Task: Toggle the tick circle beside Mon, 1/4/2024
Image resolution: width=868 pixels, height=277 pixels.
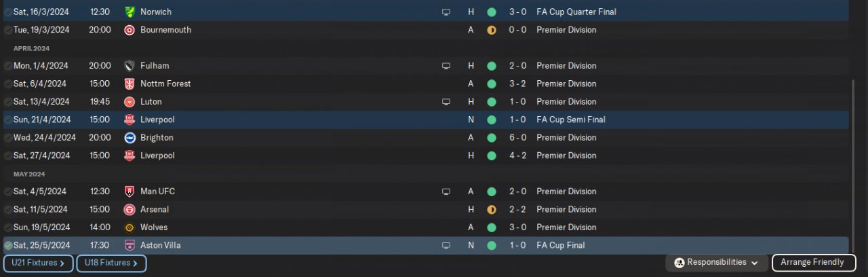Action: pyautogui.click(x=7, y=66)
